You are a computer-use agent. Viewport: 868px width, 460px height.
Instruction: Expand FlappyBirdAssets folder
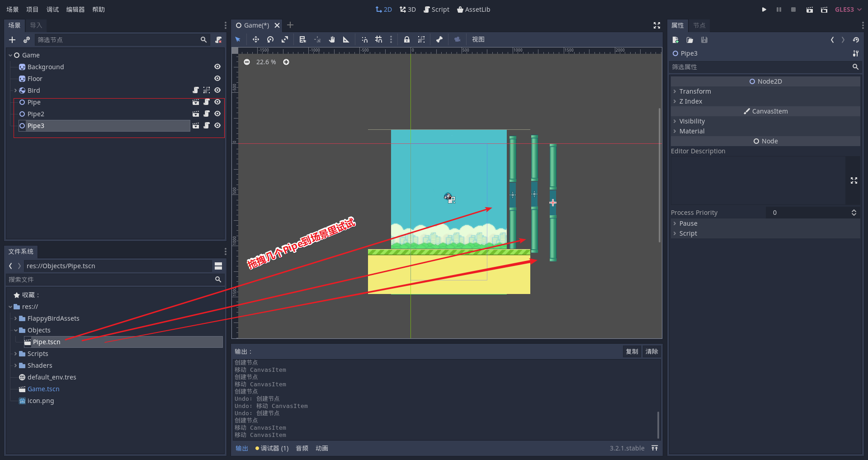[16, 318]
